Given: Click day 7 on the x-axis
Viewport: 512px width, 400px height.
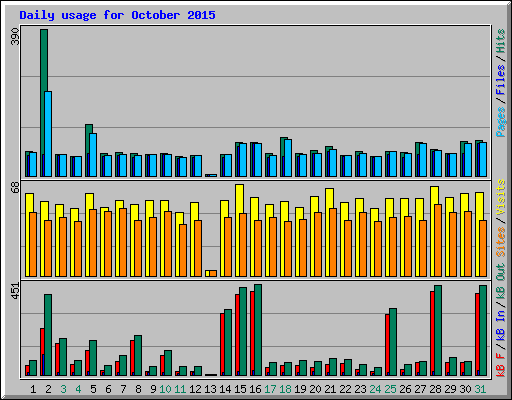Looking at the screenshot, I should [123, 389].
